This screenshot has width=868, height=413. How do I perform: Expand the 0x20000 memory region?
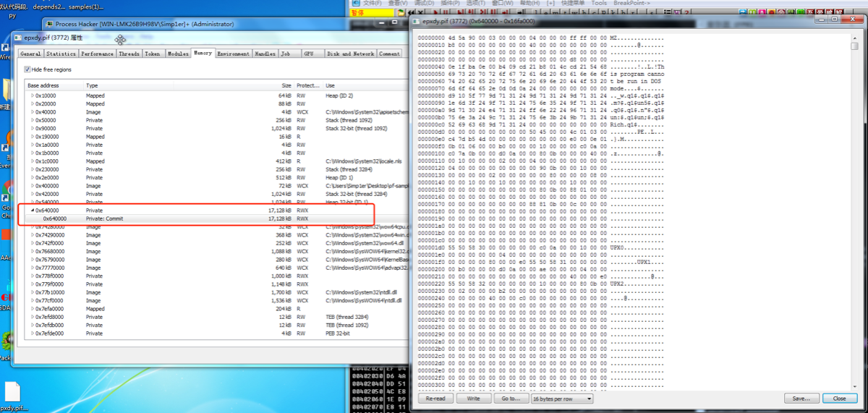[x=33, y=103]
